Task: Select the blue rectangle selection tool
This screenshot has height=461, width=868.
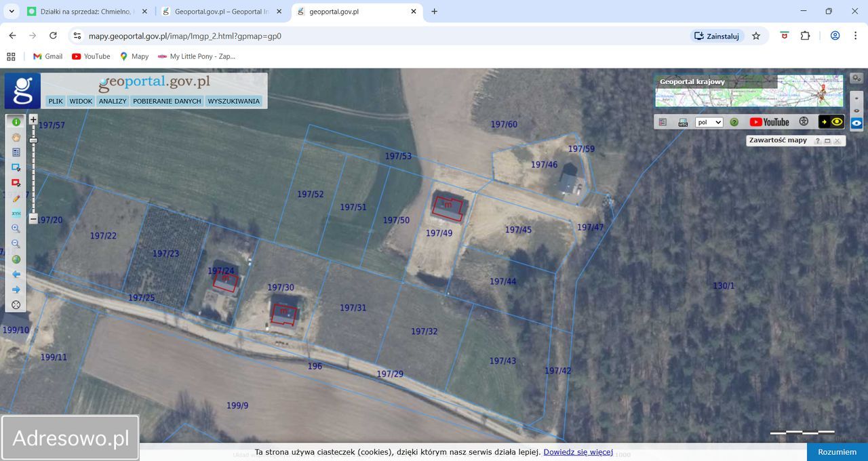Action: tap(16, 167)
